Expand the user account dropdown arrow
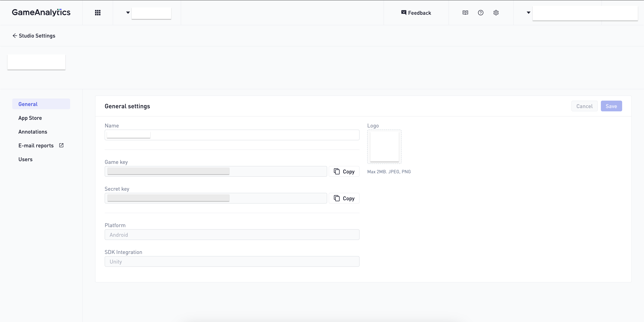The image size is (644, 322). coord(528,13)
